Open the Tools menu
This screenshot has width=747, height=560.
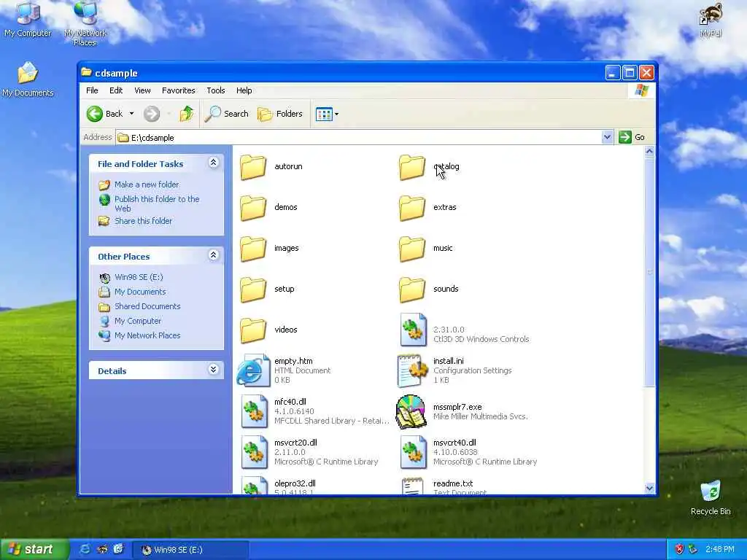[216, 90]
